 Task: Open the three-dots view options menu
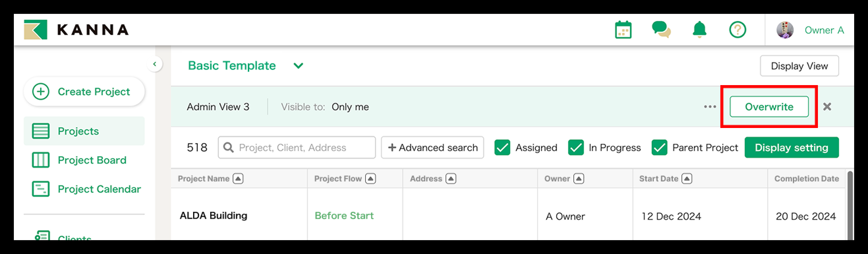[710, 107]
